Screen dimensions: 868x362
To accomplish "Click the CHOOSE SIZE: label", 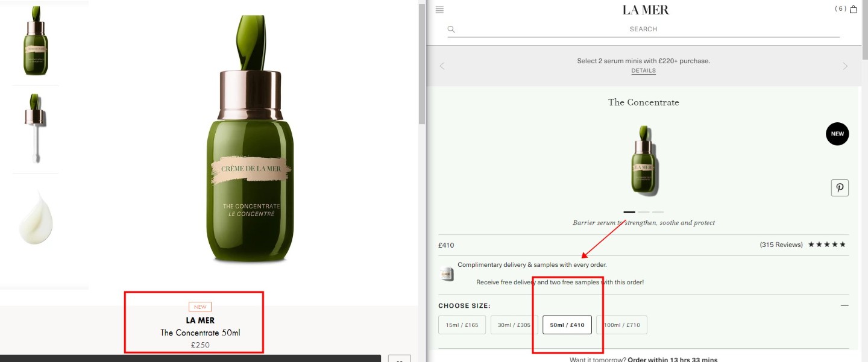I will point(464,306).
